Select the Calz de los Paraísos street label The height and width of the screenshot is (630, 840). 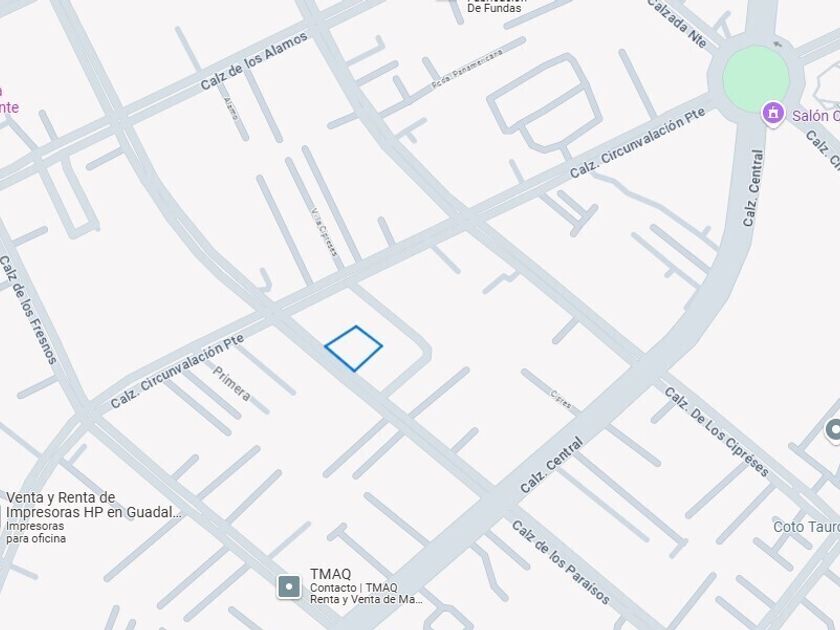point(561,562)
